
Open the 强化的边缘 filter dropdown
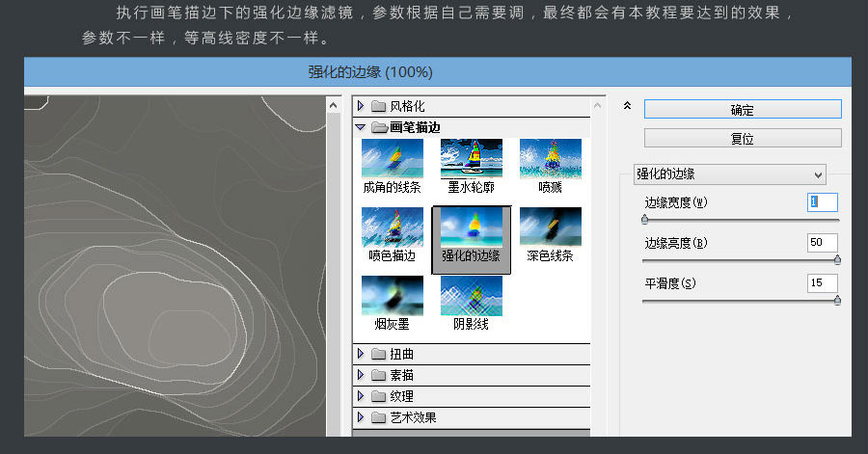[730, 174]
